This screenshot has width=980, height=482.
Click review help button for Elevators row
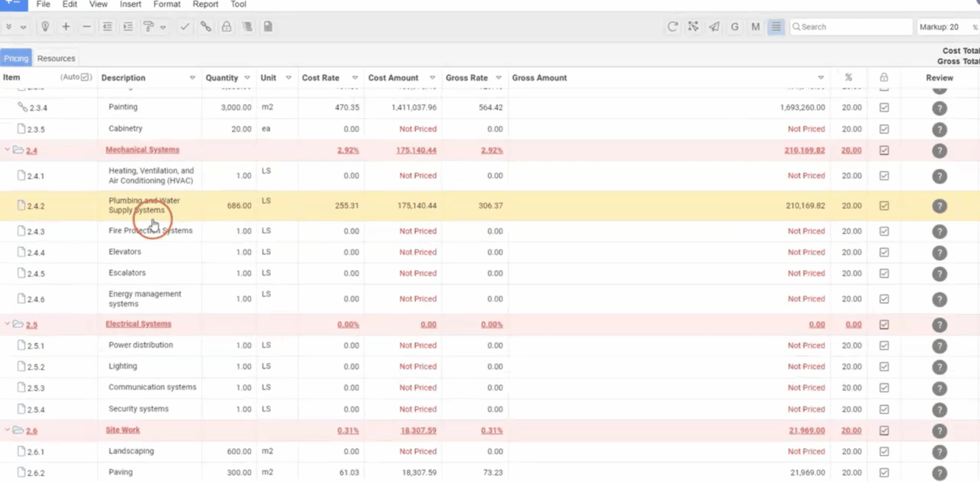(x=939, y=253)
